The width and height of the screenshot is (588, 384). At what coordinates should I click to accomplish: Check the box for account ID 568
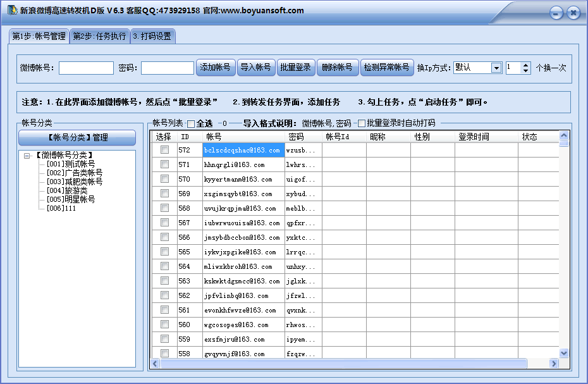(x=164, y=208)
